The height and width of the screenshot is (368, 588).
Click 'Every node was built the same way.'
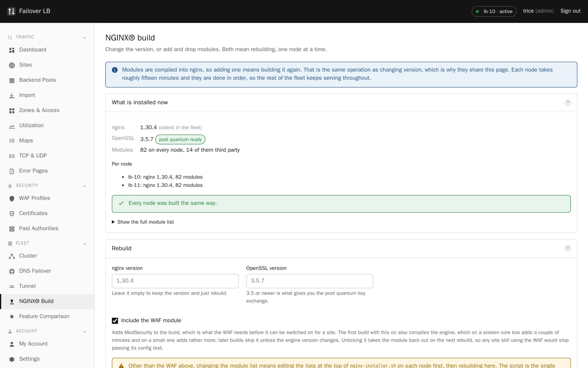172,203
